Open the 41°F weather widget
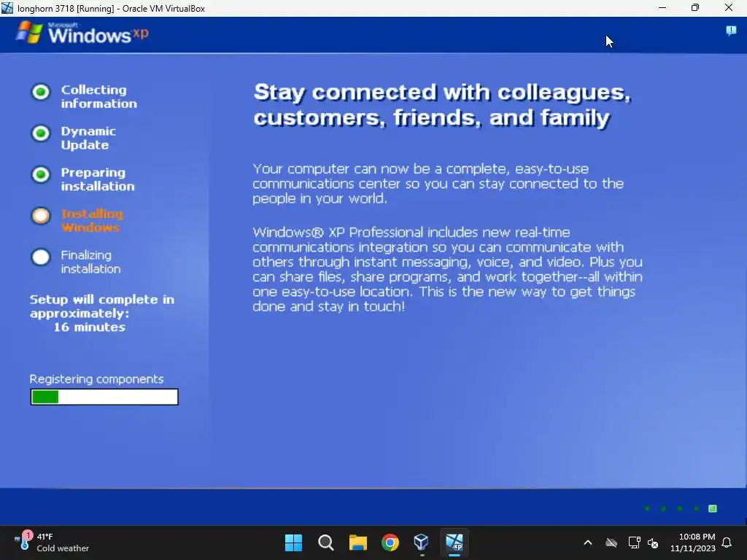This screenshot has width=747, height=560. point(52,542)
